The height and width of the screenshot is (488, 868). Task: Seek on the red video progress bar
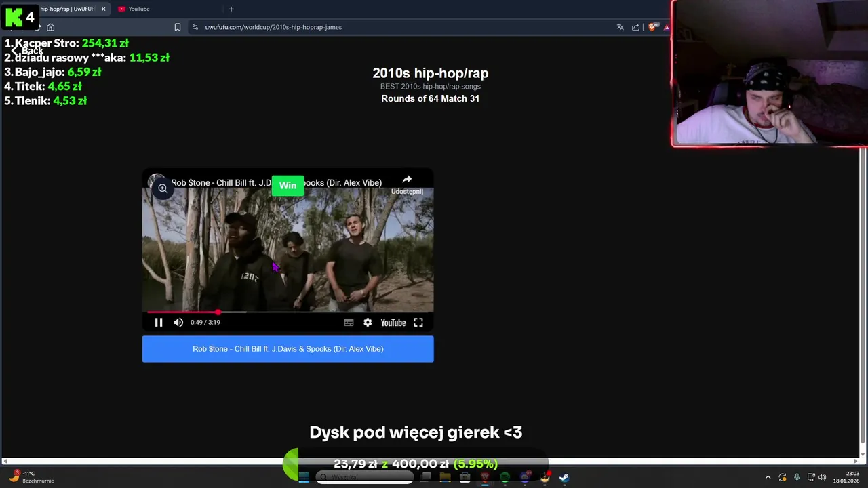[x=288, y=312]
